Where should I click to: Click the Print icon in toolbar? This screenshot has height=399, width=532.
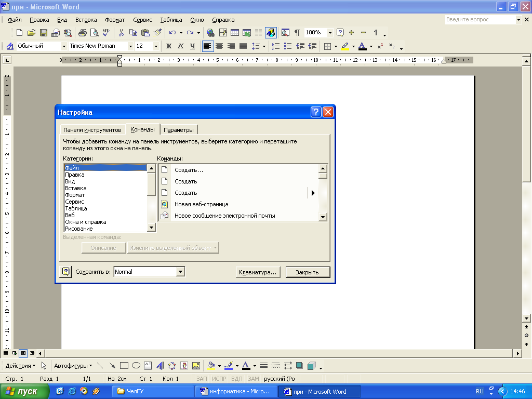click(x=82, y=33)
